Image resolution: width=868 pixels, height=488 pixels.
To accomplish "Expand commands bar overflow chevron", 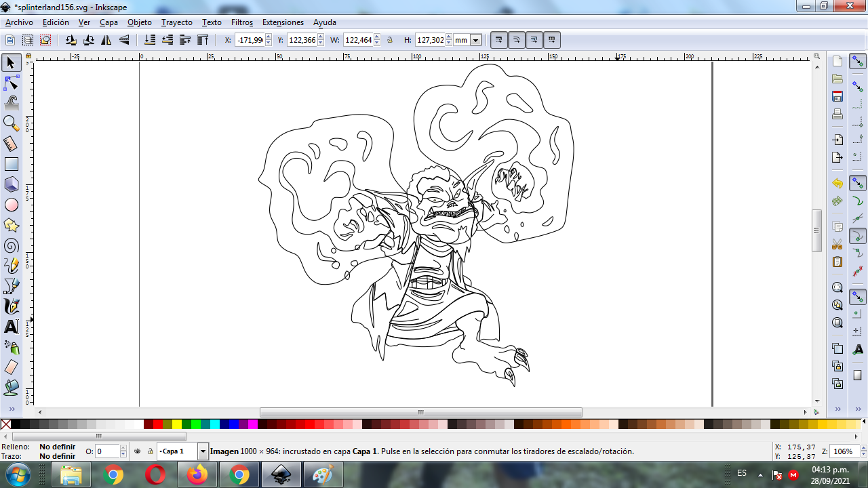I will (837, 409).
